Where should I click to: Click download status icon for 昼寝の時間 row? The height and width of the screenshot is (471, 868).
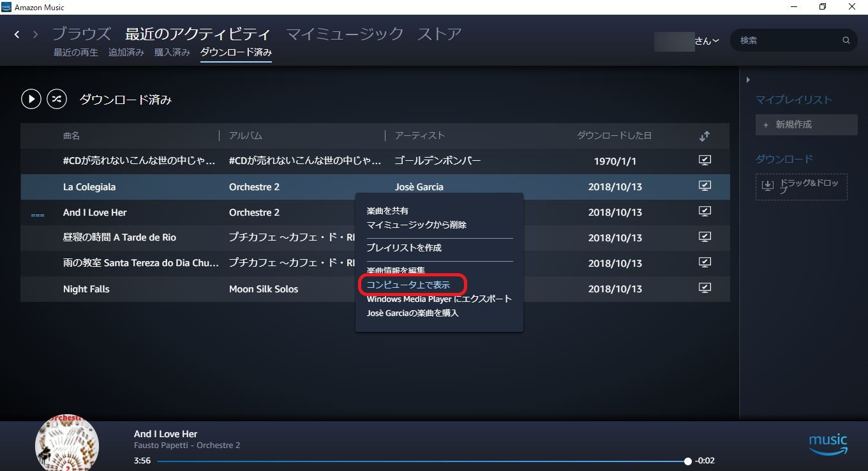[x=705, y=237]
